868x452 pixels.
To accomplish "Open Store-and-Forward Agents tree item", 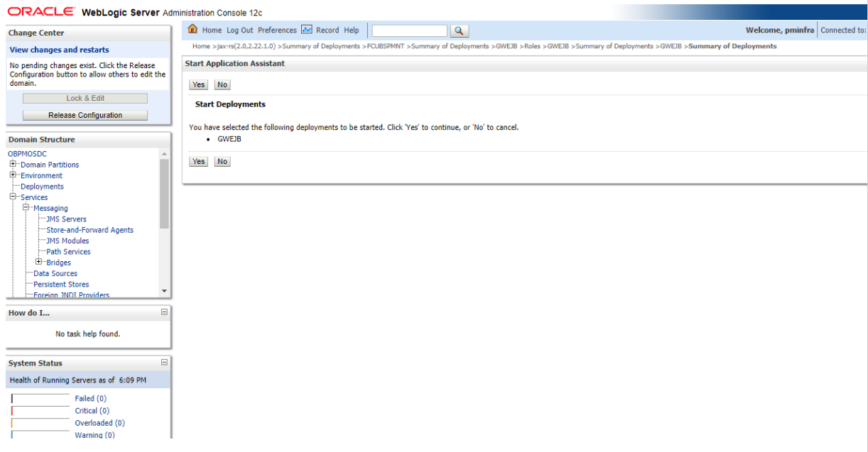I will pyautogui.click(x=89, y=230).
